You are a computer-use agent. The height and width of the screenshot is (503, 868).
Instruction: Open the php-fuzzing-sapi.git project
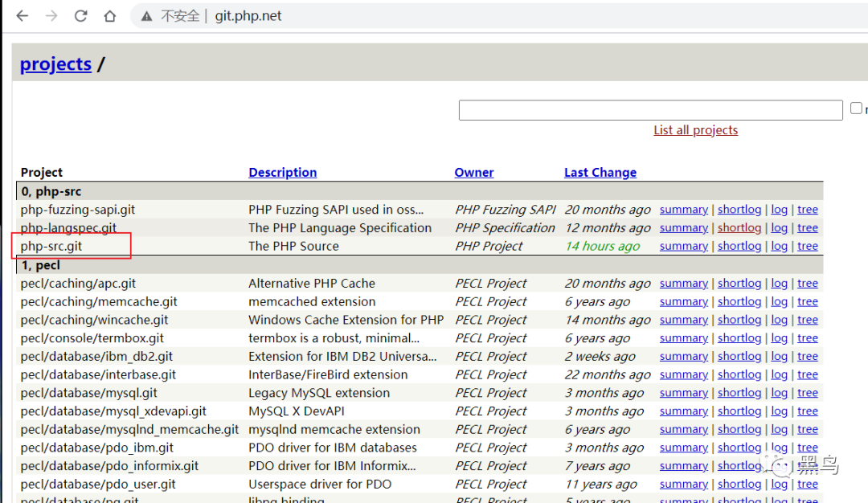tap(77, 210)
